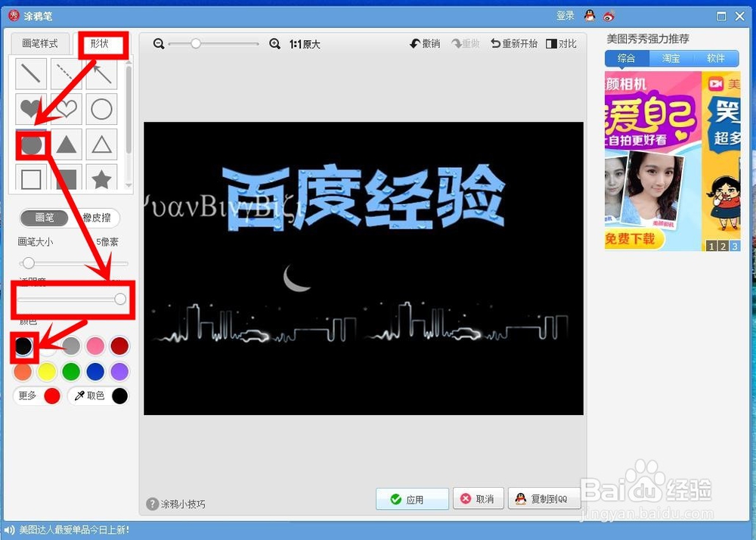Pick the black color swatch
This screenshot has width=756, height=540.
23,346
